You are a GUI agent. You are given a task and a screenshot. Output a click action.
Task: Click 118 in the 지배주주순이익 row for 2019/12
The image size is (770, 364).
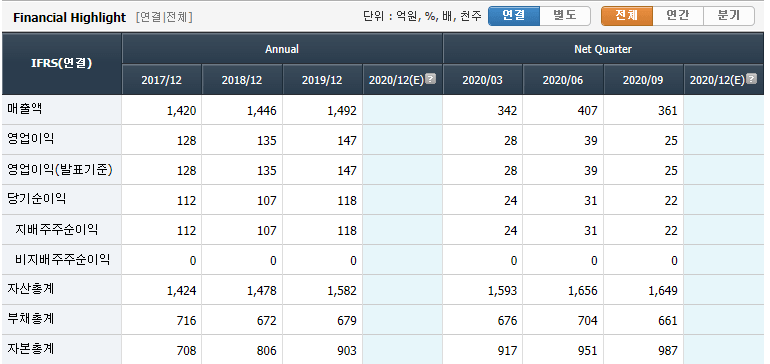tap(347, 230)
